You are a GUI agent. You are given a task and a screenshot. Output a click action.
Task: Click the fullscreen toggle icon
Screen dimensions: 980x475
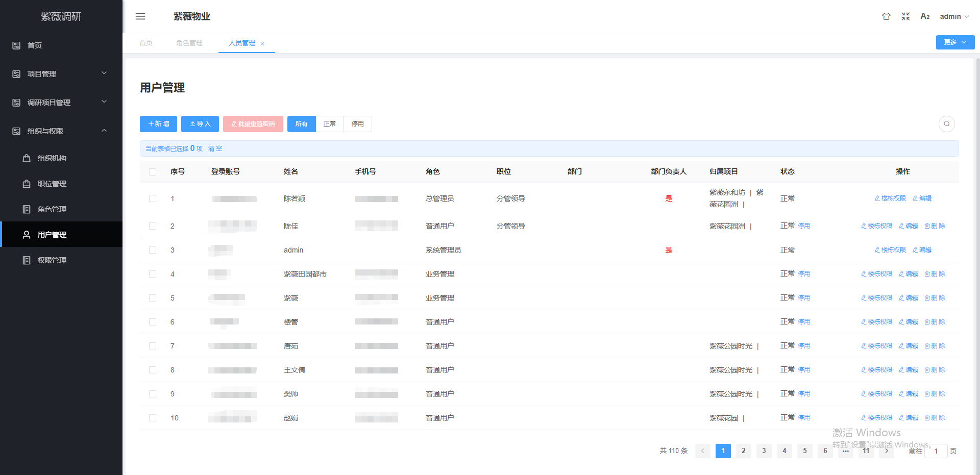point(905,16)
